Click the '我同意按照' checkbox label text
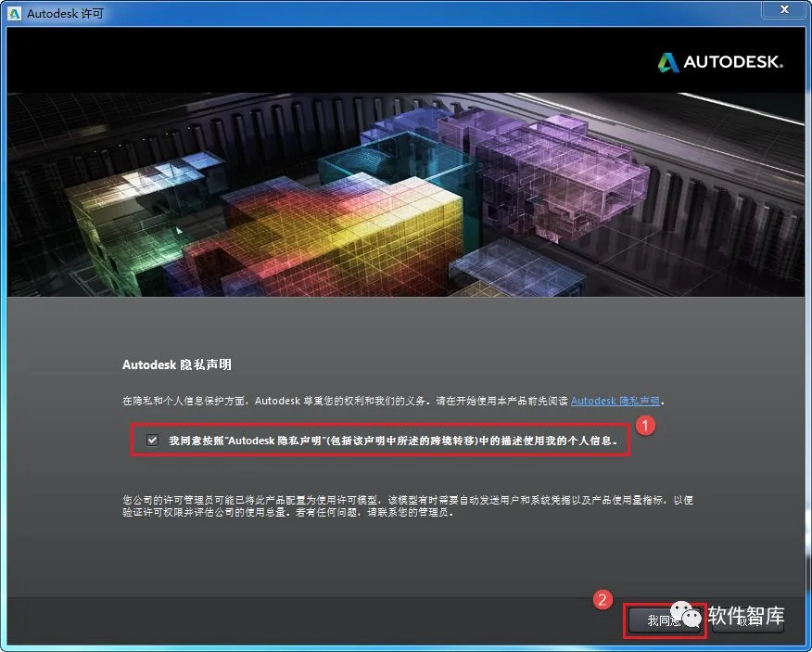Screen dimensions: 812x652 click(x=393, y=441)
